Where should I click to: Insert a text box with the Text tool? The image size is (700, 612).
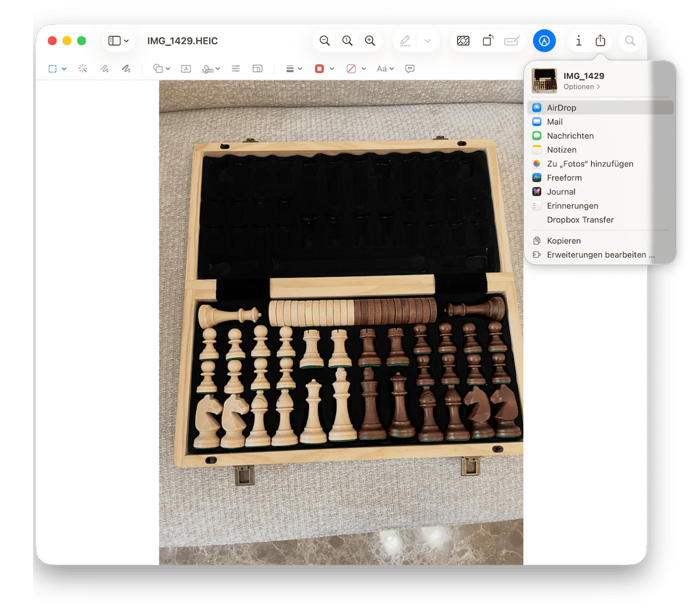[186, 68]
